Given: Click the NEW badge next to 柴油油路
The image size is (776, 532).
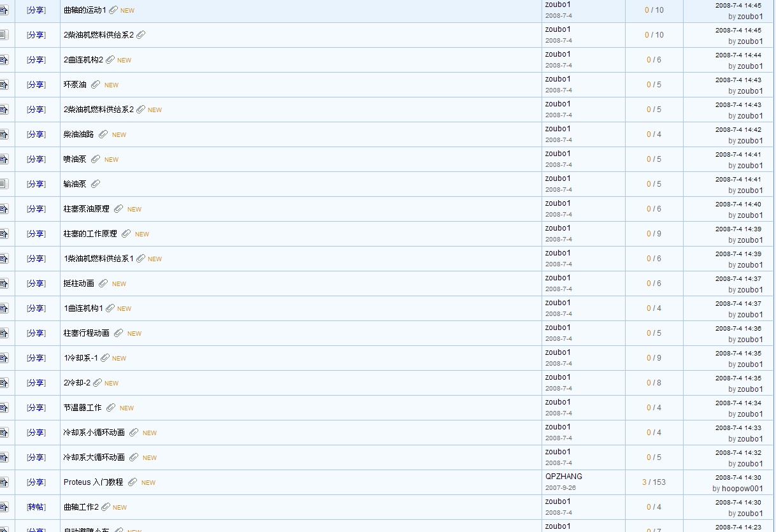Looking at the screenshot, I should click(119, 135).
